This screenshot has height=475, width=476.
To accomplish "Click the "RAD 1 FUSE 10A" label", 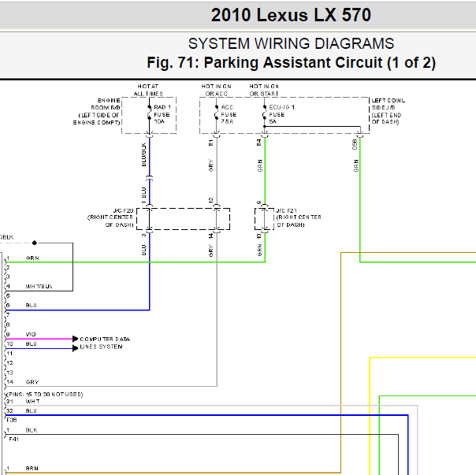I will pos(162,114).
